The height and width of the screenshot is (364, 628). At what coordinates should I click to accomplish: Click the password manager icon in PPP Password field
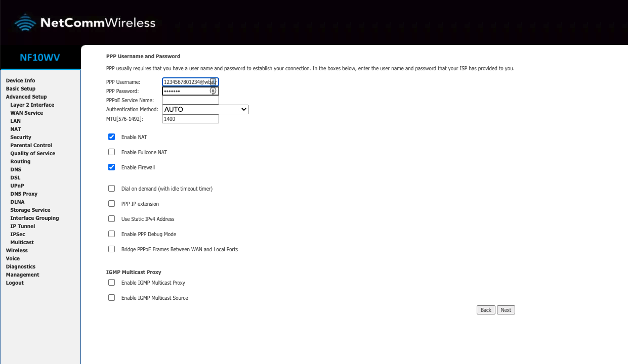(x=213, y=91)
